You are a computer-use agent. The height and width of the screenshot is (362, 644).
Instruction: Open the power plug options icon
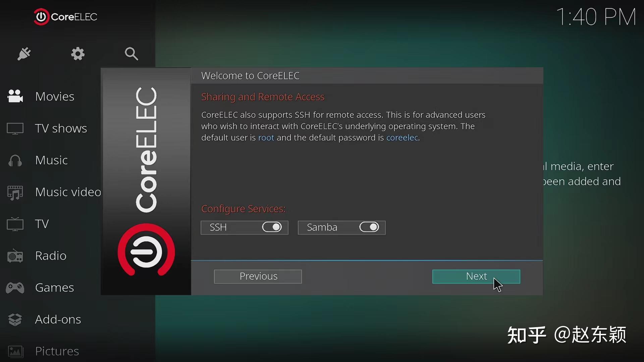[24, 54]
